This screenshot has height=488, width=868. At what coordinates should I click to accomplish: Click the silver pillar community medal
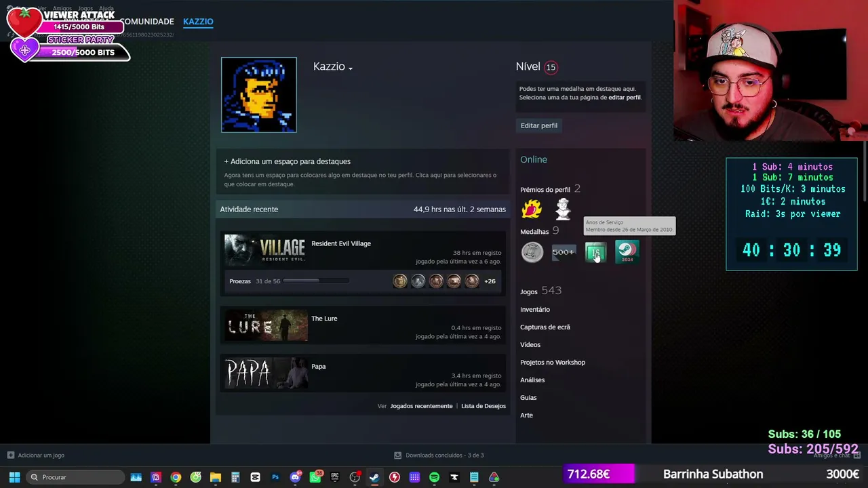pyautogui.click(x=532, y=252)
